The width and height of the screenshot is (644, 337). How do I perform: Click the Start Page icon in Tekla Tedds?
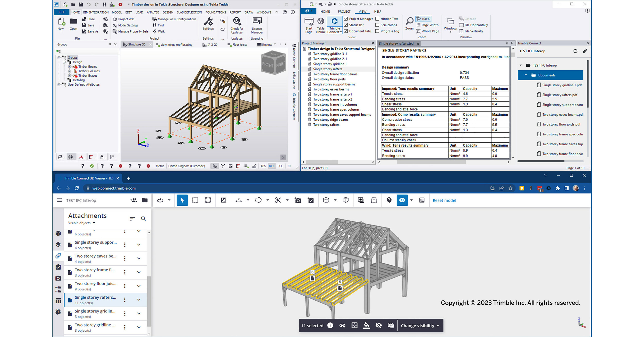pyautogui.click(x=309, y=21)
